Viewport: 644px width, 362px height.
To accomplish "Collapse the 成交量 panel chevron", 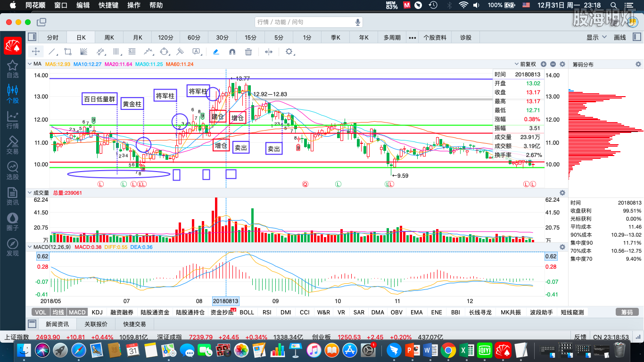I will click(29, 193).
